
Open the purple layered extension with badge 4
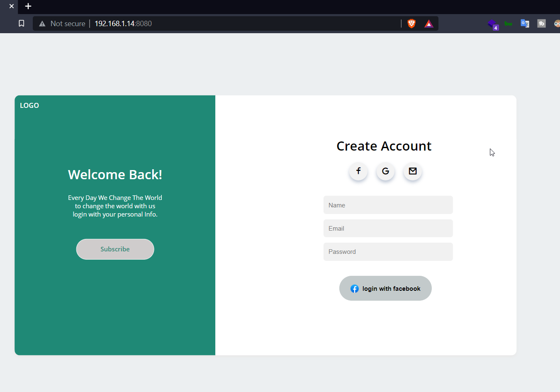(492, 24)
